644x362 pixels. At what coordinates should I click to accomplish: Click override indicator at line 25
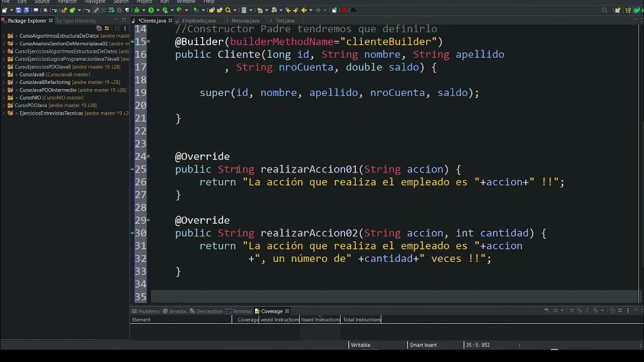pyautogui.click(x=132, y=169)
